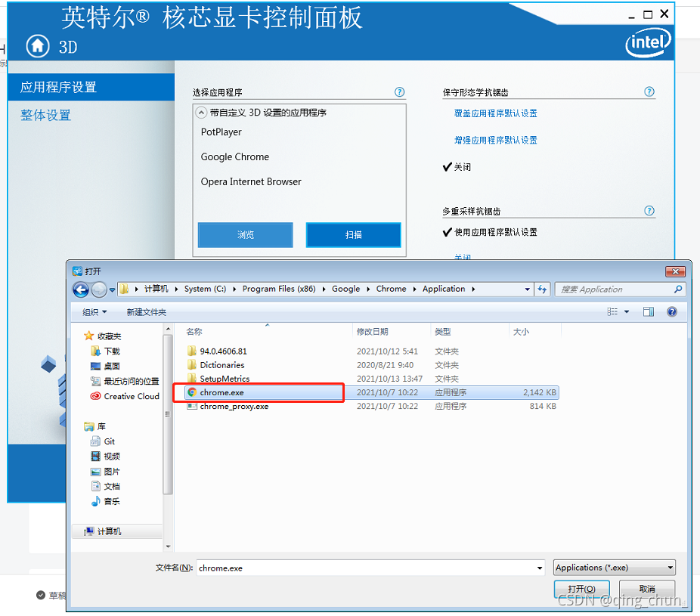700x616 pixels.
Task: Click the 文件名 input field
Action: [x=366, y=568]
